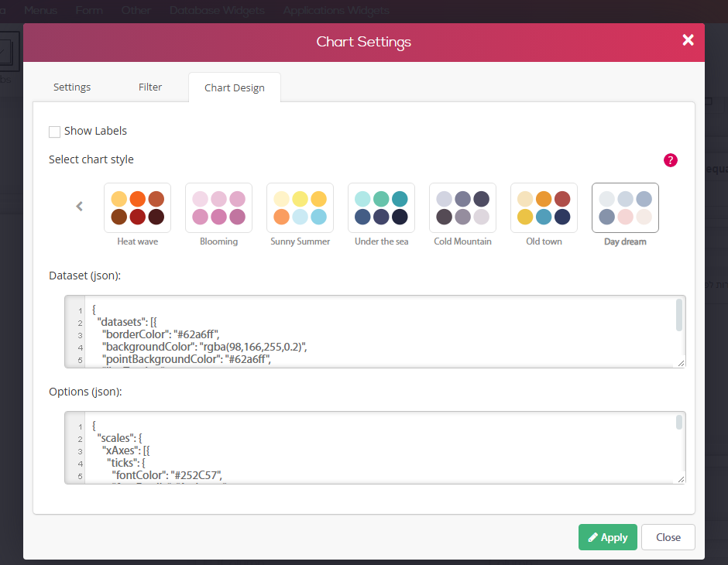Pick the Blooming color palette
Viewport: 728px width, 565px height.
(218, 208)
